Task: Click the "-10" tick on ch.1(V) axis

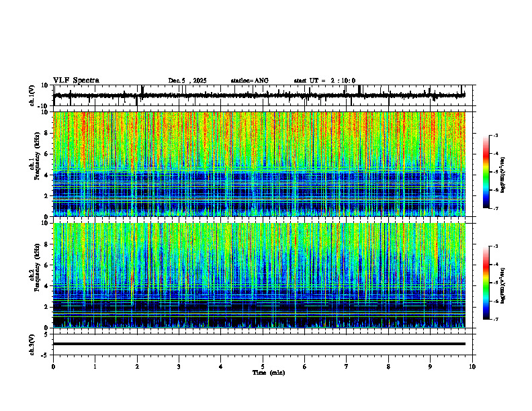Action: pyautogui.click(x=44, y=105)
